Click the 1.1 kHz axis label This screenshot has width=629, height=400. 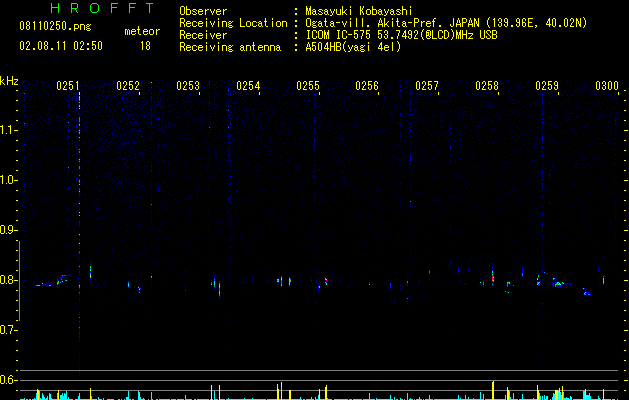click(x=8, y=130)
